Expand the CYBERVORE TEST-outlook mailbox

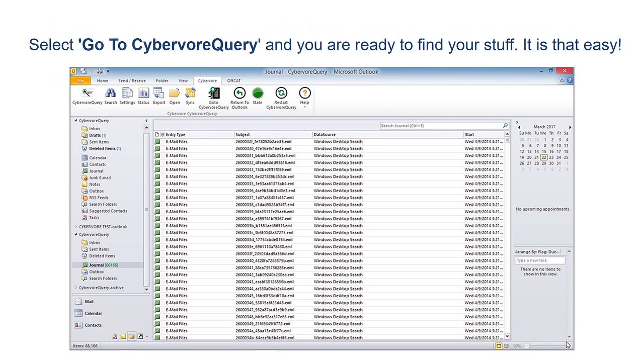(76, 227)
